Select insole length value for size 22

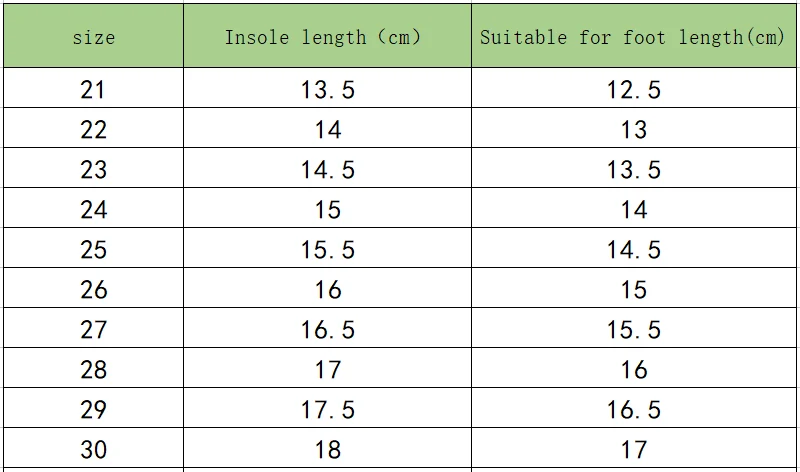click(x=327, y=130)
